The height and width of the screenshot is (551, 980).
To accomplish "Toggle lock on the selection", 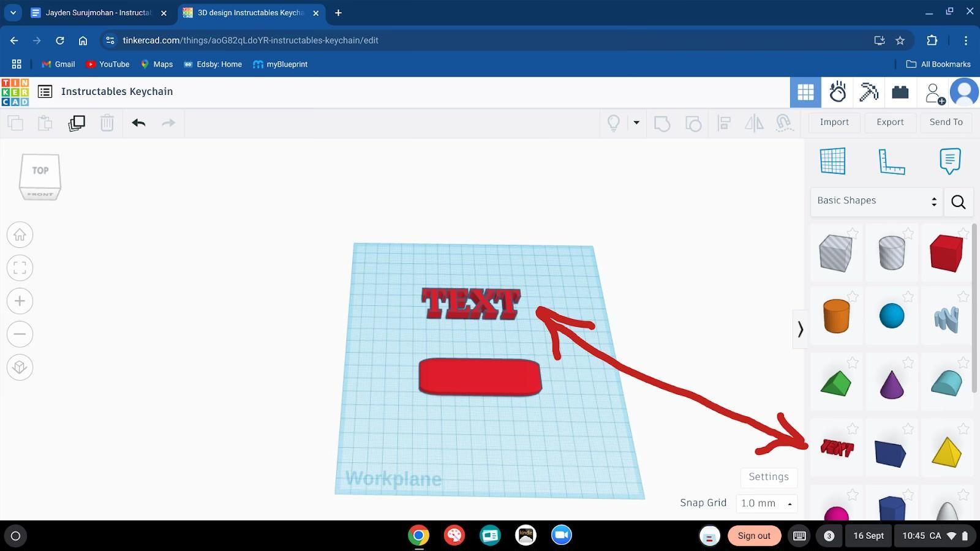I will coord(784,123).
